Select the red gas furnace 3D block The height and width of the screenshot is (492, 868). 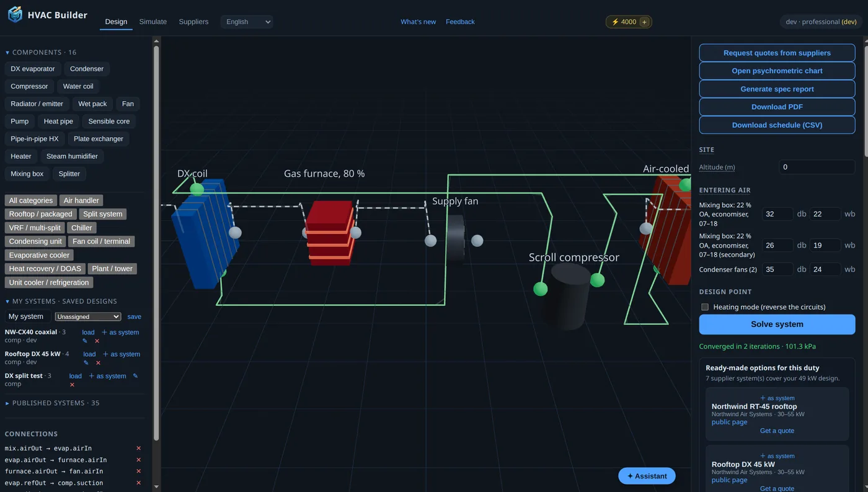330,233
